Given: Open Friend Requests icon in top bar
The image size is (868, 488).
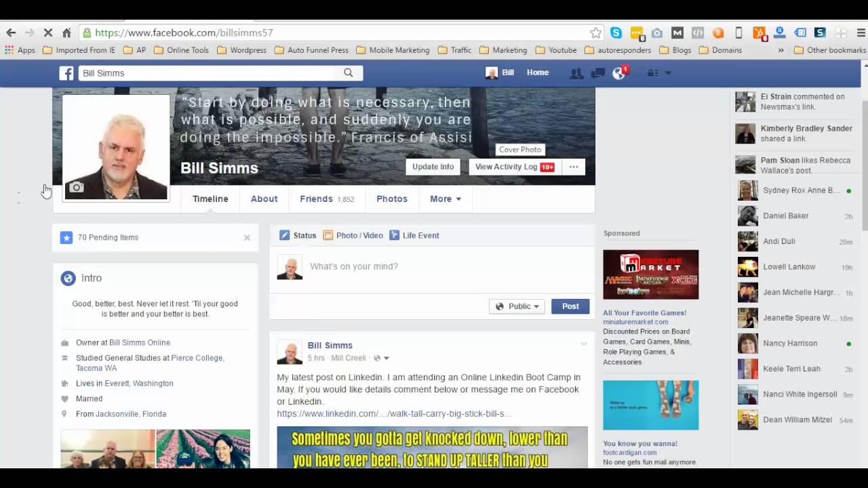Looking at the screenshot, I should 576,73.
